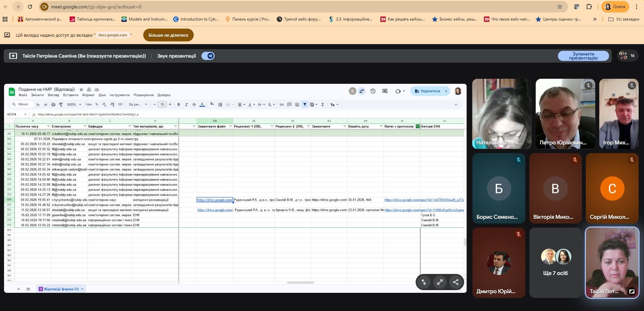
Task: Click the share icon on presentation overlay
Action: pyautogui.click(x=456, y=282)
